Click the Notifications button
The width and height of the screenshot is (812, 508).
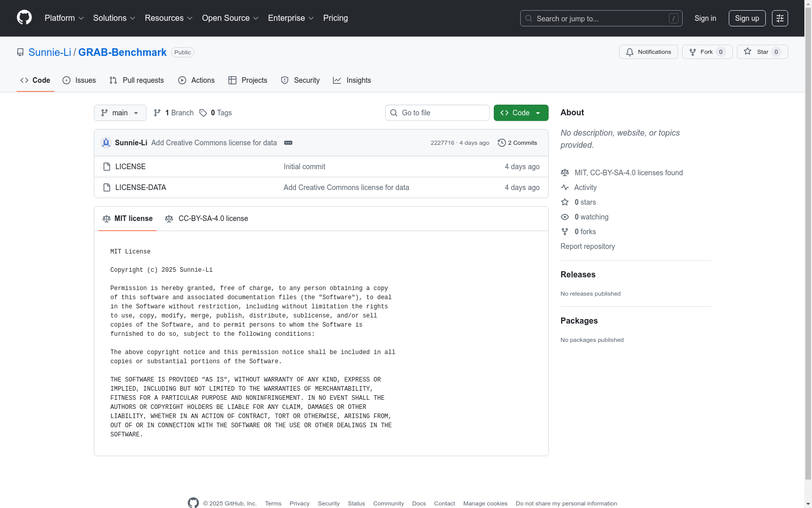point(649,52)
